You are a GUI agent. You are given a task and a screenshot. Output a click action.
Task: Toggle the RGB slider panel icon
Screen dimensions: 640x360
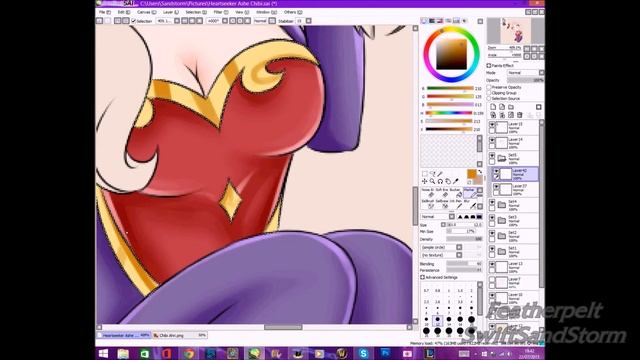[x=432, y=21]
